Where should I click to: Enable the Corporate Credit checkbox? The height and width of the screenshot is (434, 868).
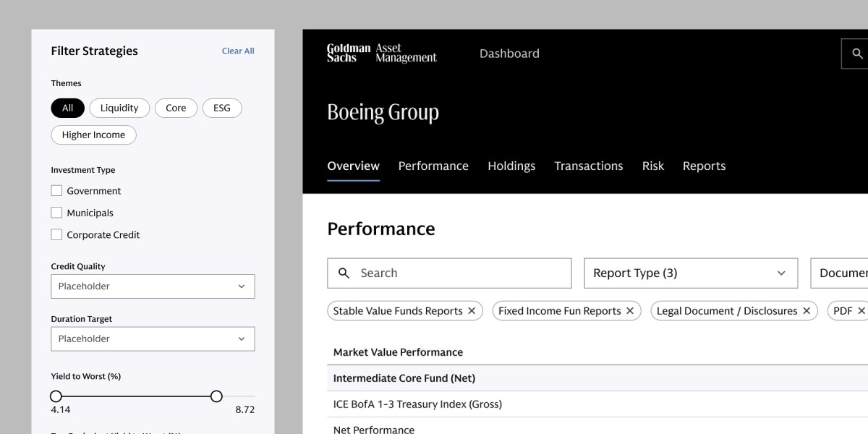[x=56, y=234]
